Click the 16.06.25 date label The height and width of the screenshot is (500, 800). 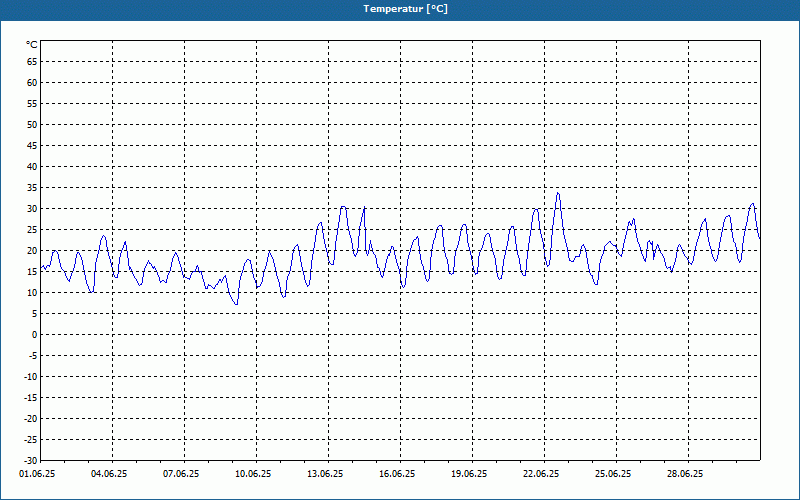pyautogui.click(x=397, y=474)
